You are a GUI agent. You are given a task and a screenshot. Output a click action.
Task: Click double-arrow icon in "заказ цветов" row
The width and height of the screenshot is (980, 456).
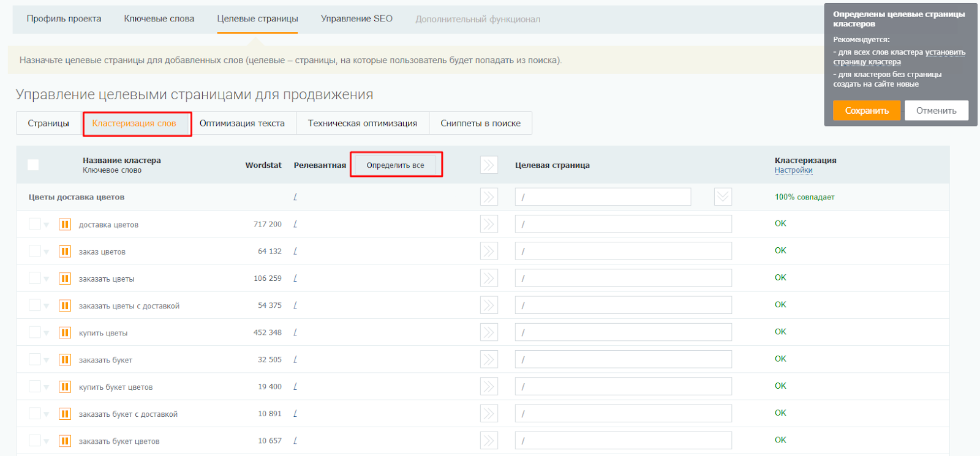point(489,252)
